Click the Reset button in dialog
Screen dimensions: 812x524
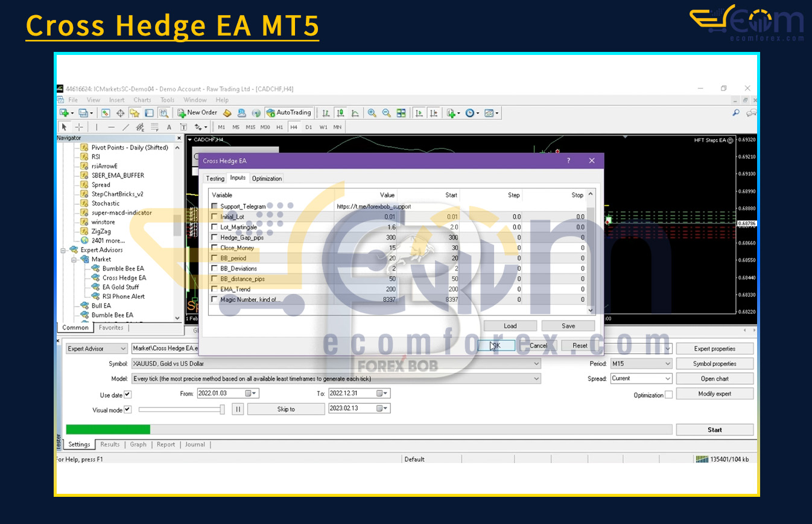[x=580, y=345]
